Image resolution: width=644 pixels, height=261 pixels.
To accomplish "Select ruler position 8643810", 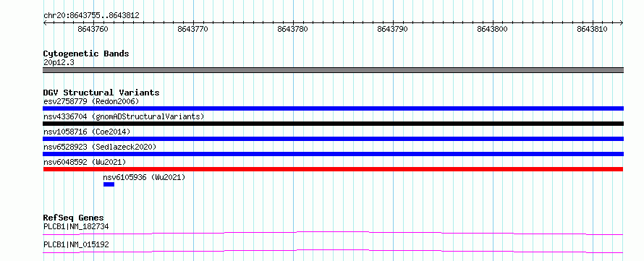I will pos(592,30).
